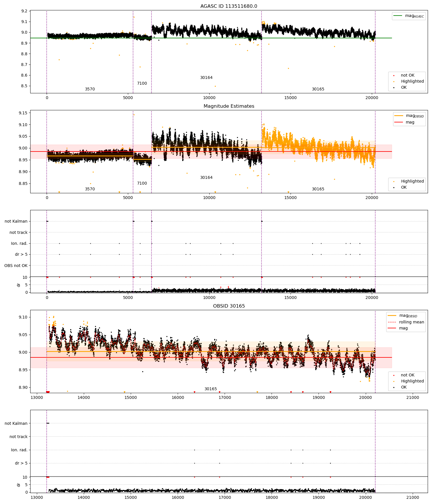Viewport: 432px width, 504px height.
Task: Click the '8.85' y-axis tick in Magnitude Estimates
Action: click(23, 184)
